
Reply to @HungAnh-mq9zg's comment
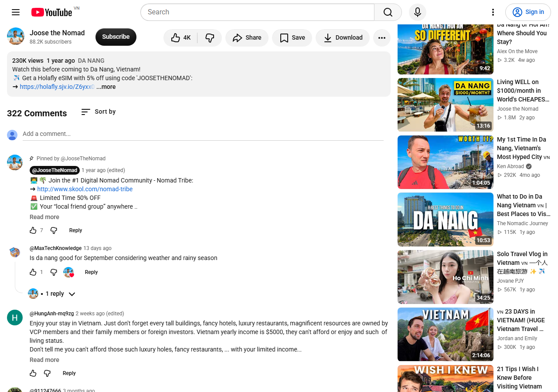69,373
